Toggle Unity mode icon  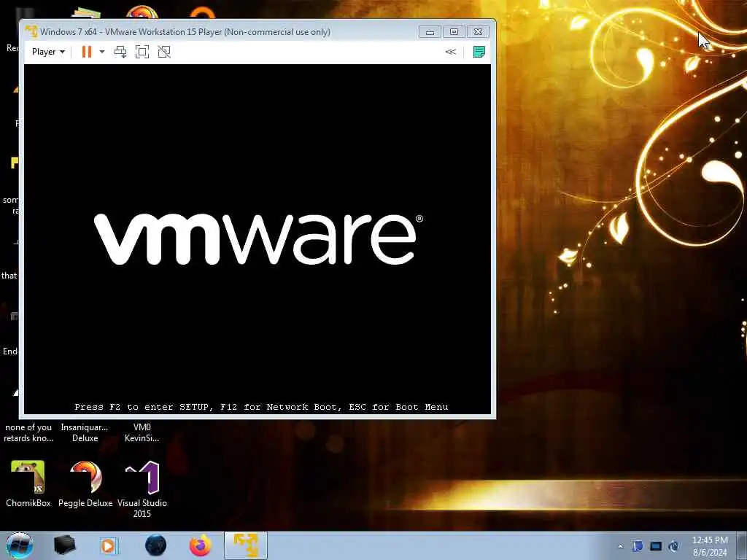[164, 52]
